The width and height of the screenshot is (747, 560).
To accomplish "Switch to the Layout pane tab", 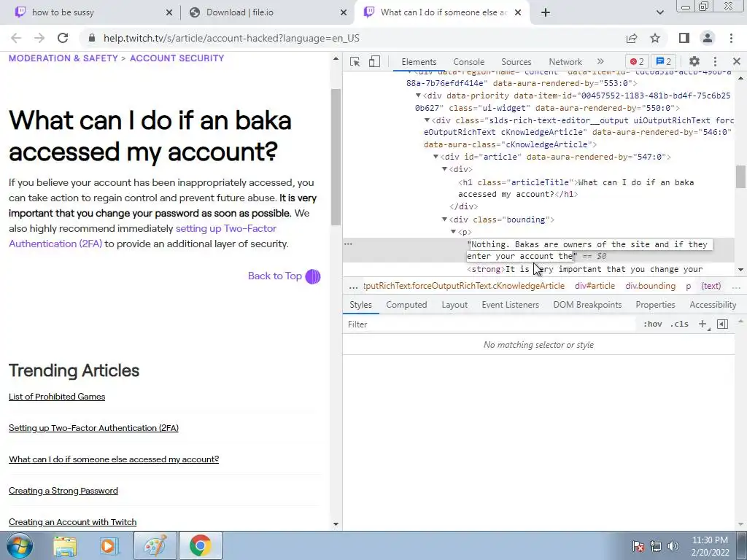I will 454,305.
